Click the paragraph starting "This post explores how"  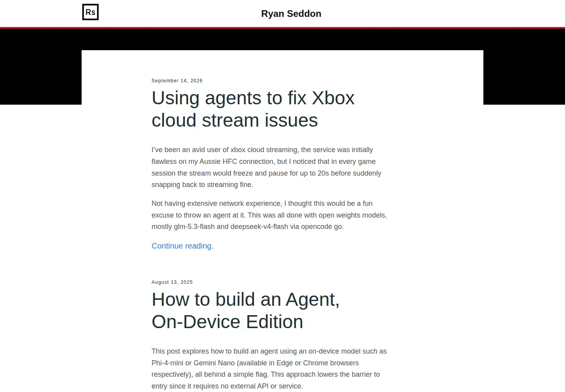pyautogui.click(x=269, y=368)
